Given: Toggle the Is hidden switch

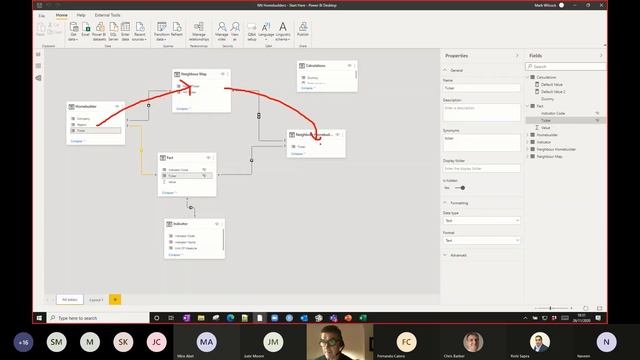Looking at the screenshot, I should [460, 188].
